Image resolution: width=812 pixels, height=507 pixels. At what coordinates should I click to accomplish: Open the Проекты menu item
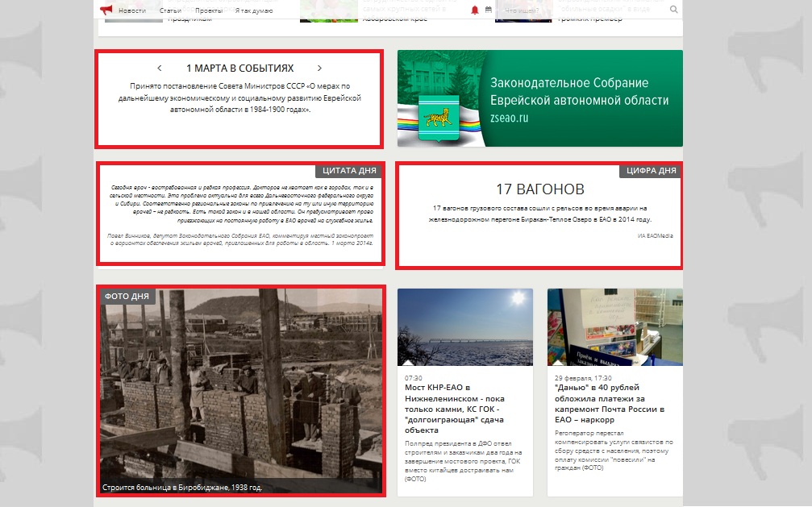[x=209, y=10]
